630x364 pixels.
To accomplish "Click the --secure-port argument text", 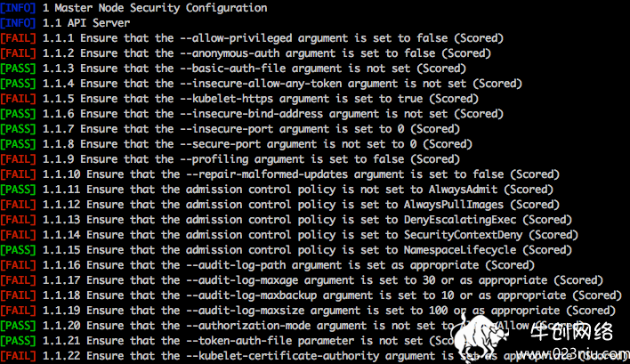I will (220, 144).
